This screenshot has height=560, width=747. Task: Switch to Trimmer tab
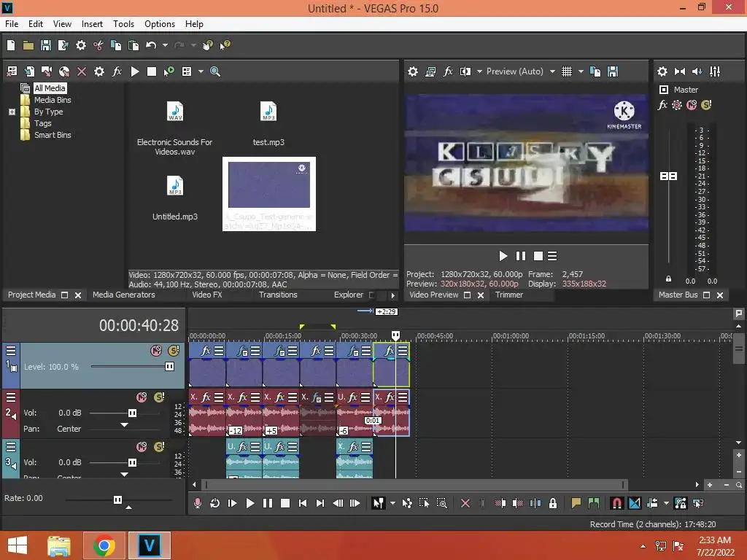point(508,295)
